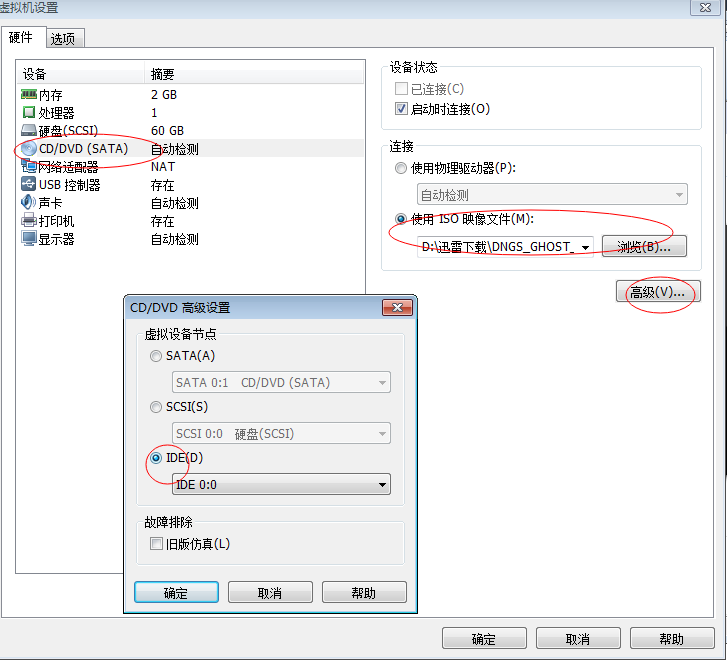Select the network adapter (网络适配器) icon
Screen dimensions: 727x663
point(28,166)
